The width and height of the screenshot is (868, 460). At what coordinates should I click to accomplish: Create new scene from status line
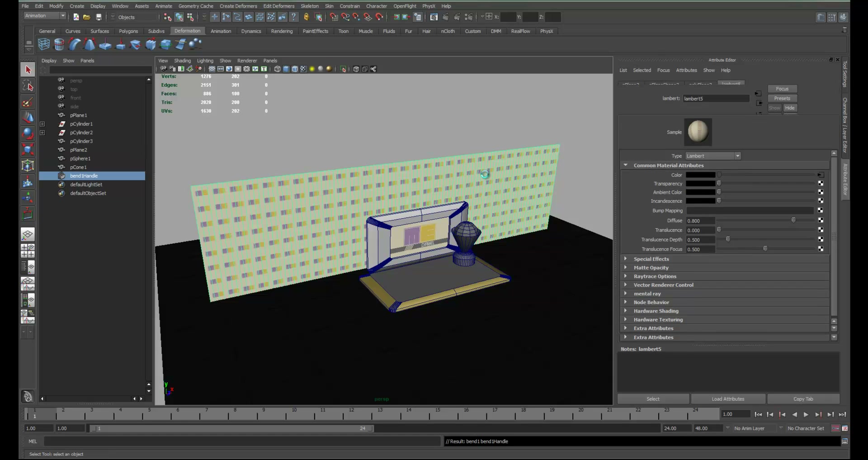76,17
